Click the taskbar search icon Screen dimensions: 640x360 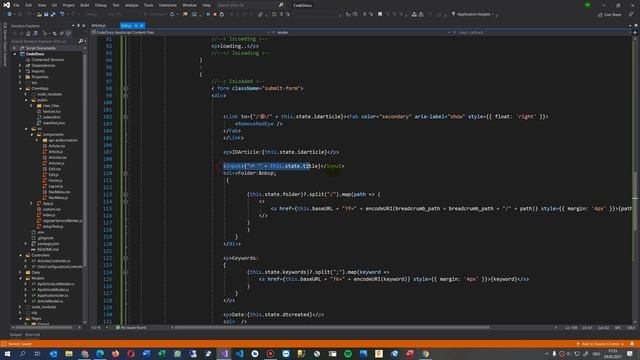click(x=22, y=353)
